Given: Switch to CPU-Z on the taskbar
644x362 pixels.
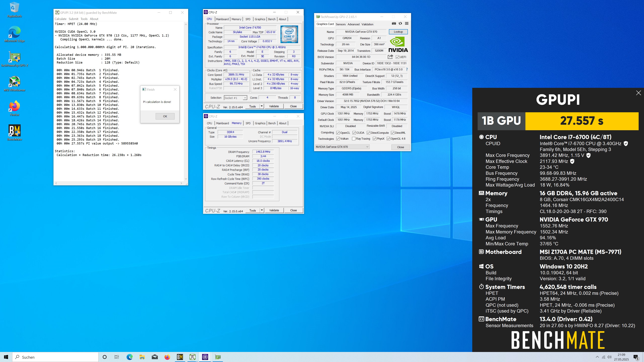Looking at the screenshot, I should tap(205, 357).
